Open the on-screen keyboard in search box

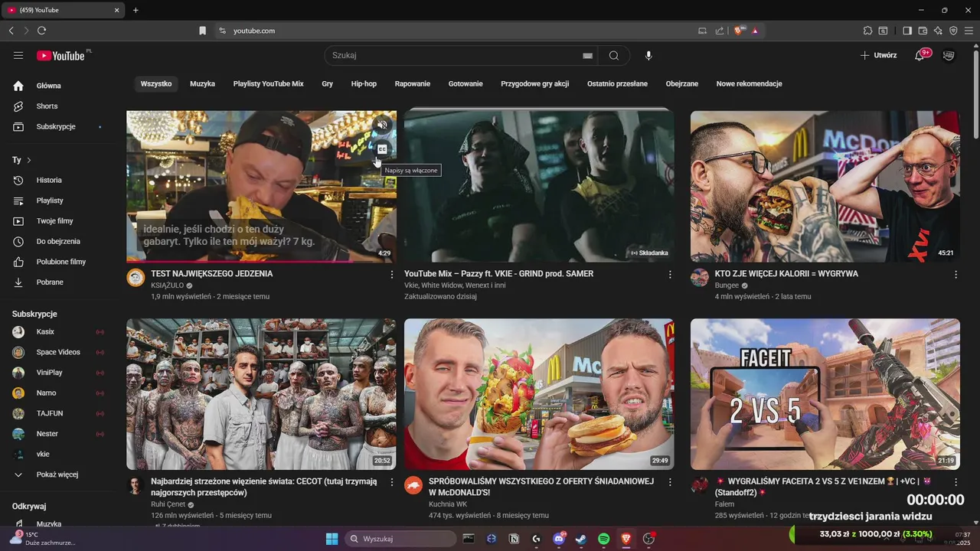pos(587,56)
